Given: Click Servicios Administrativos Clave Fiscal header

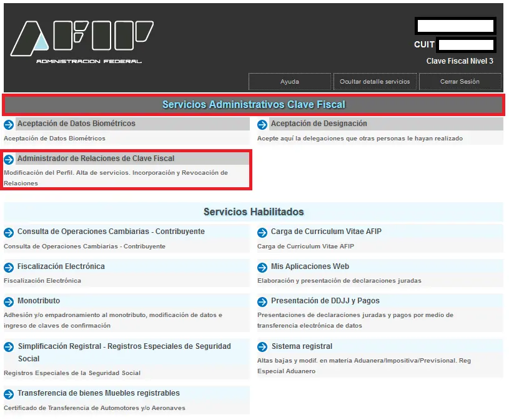Looking at the screenshot, I should tap(254, 104).
